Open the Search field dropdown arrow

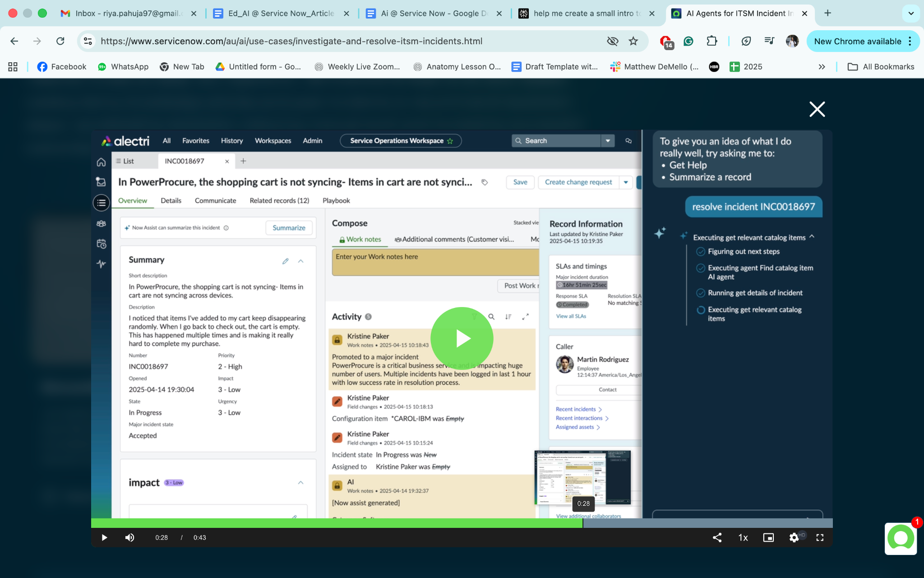(x=608, y=141)
